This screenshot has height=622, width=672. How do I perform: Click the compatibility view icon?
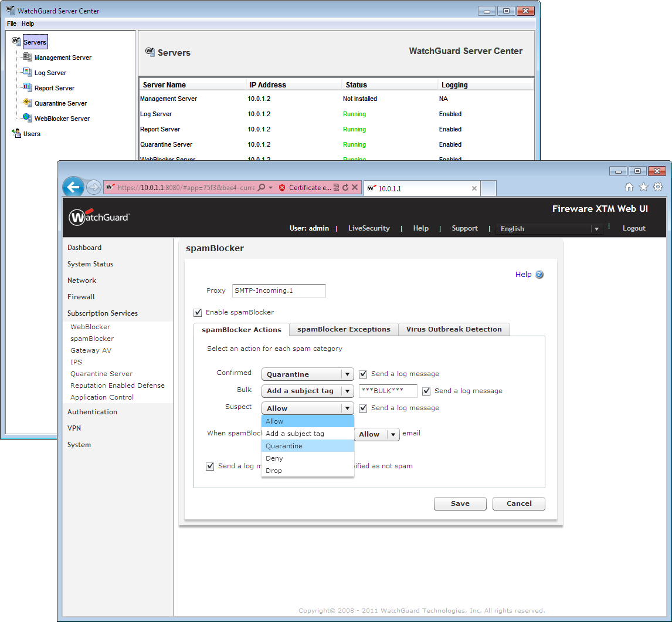tap(336, 187)
